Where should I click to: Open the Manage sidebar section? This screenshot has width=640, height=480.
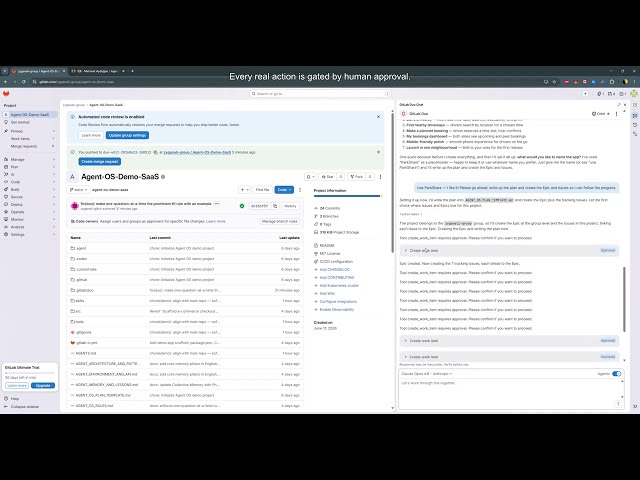[29, 159]
